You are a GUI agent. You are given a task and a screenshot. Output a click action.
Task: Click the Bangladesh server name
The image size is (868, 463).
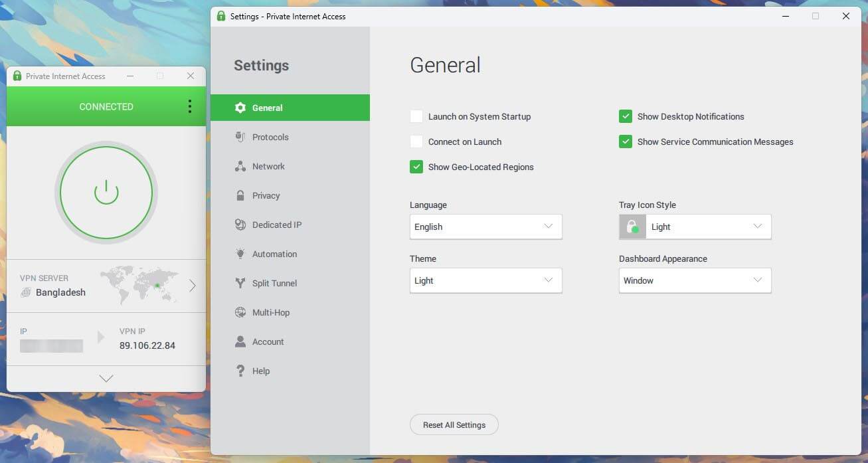point(60,292)
